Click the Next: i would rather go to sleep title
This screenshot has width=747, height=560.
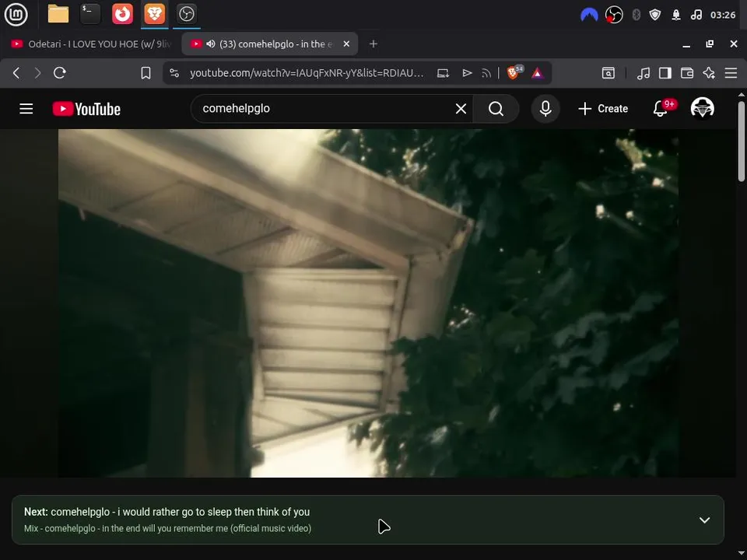click(167, 512)
